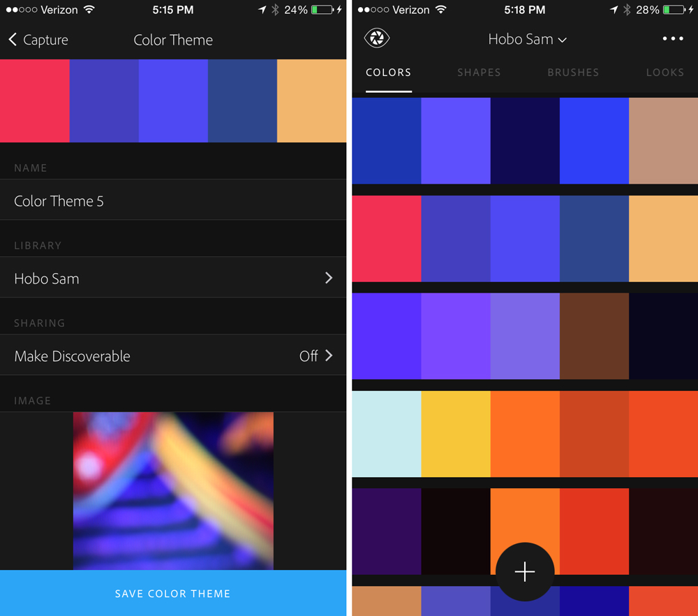Open the three-dot more options menu
This screenshot has height=616, width=698.
pos(673,38)
